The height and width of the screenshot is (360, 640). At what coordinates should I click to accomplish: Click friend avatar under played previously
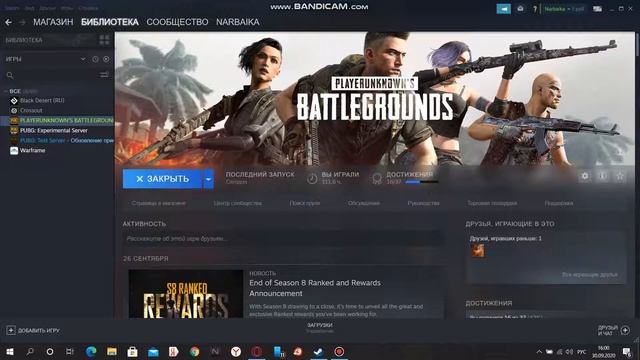478,250
